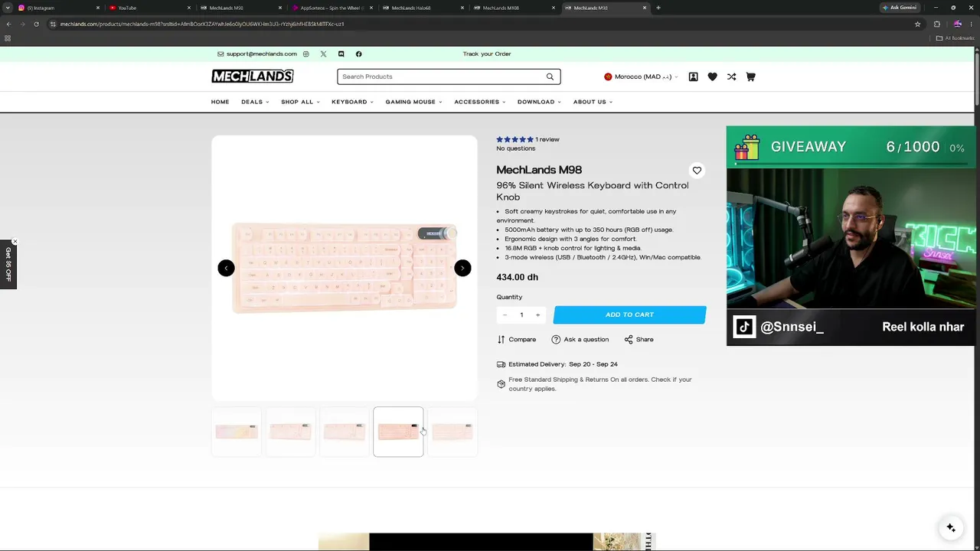Open the compare shuffle icon in the header
This screenshot has height=551, width=980.
pos(731,77)
